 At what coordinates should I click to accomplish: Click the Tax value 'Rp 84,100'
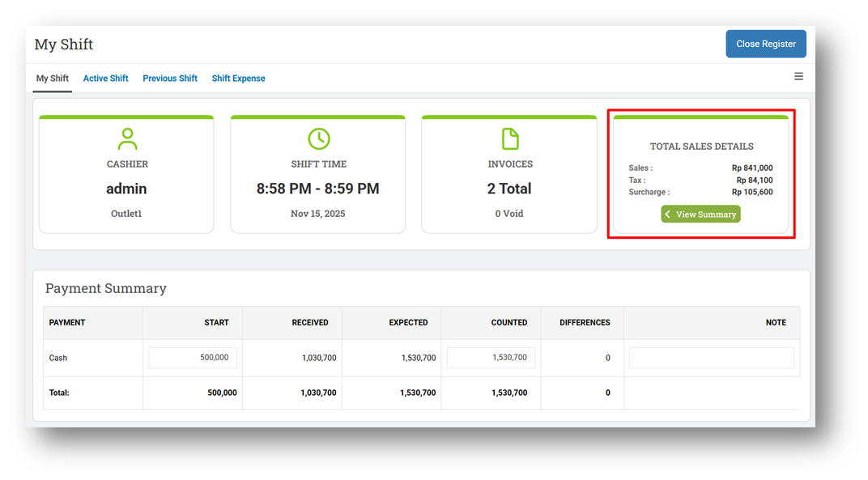(x=755, y=180)
